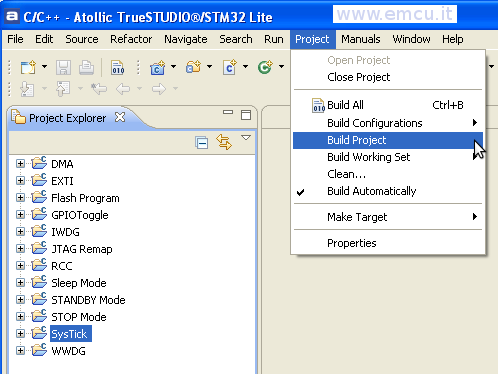Expand the STOP Mode project node
Screen dimensions: 498x374
click(x=20, y=317)
